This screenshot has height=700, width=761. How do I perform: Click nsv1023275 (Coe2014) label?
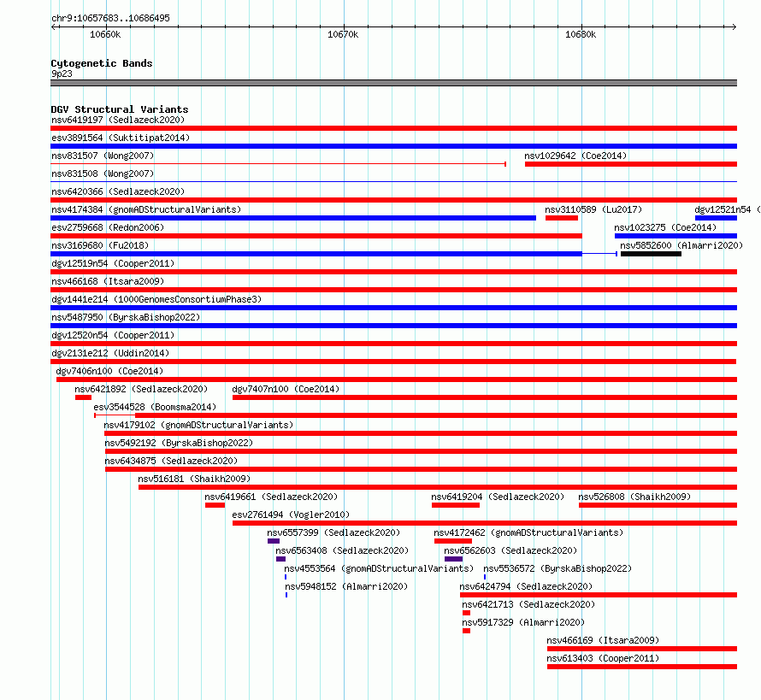(665, 227)
